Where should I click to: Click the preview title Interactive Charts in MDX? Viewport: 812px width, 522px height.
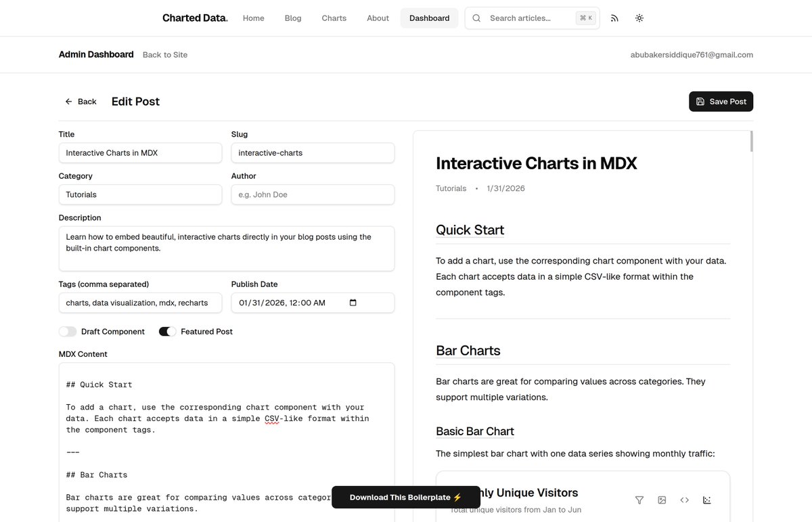(x=537, y=163)
